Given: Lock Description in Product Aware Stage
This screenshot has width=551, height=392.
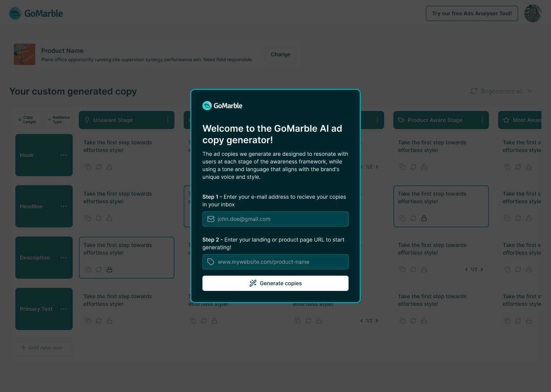Looking at the screenshot, I should click(x=424, y=269).
